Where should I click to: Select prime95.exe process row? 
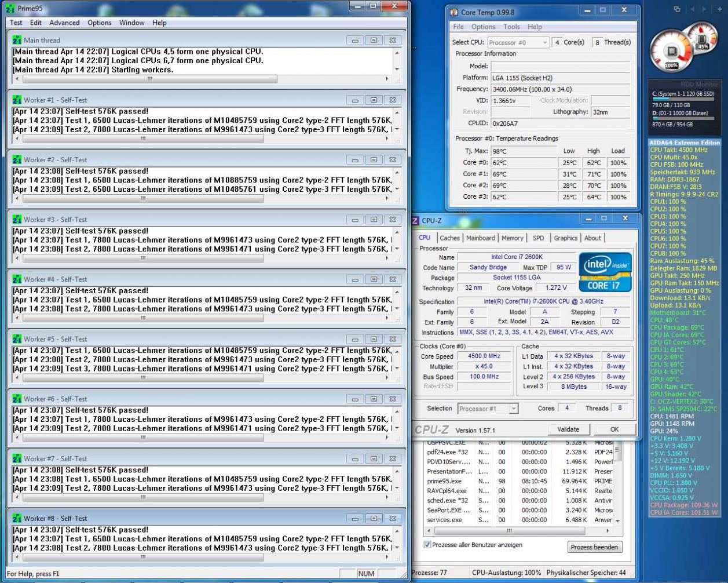pos(518,481)
